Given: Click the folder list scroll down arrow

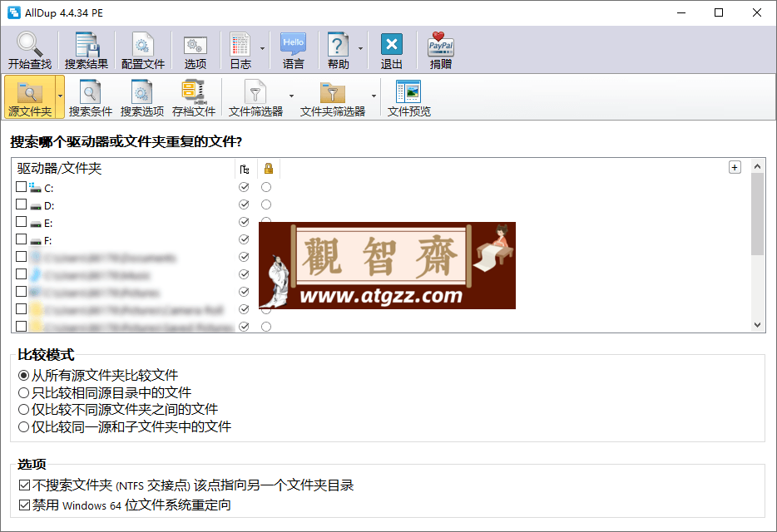Looking at the screenshot, I should 757,325.
